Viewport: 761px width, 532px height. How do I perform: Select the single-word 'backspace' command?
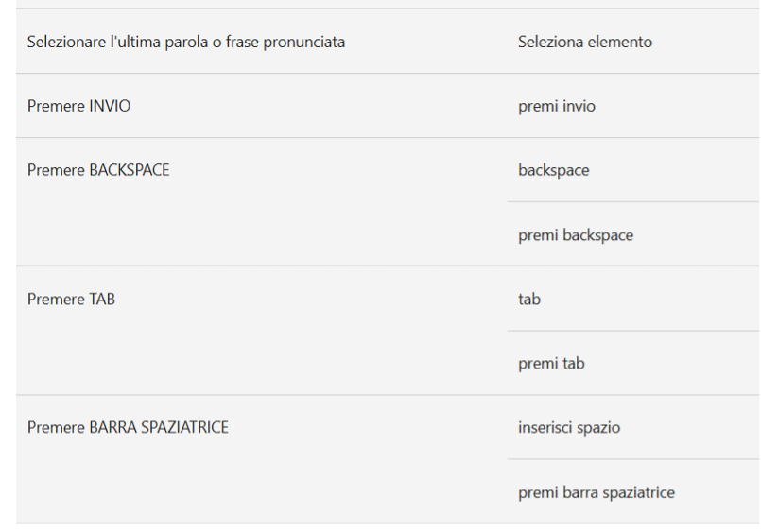point(553,171)
